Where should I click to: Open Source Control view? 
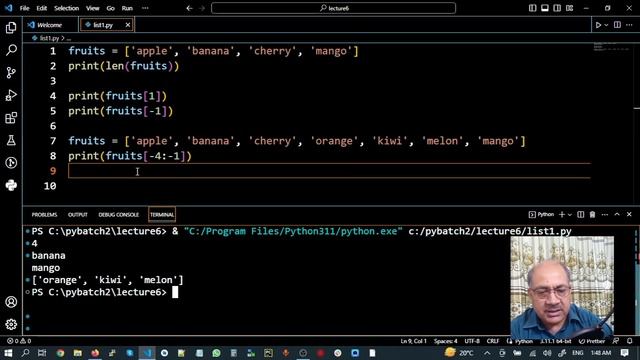click(11, 73)
